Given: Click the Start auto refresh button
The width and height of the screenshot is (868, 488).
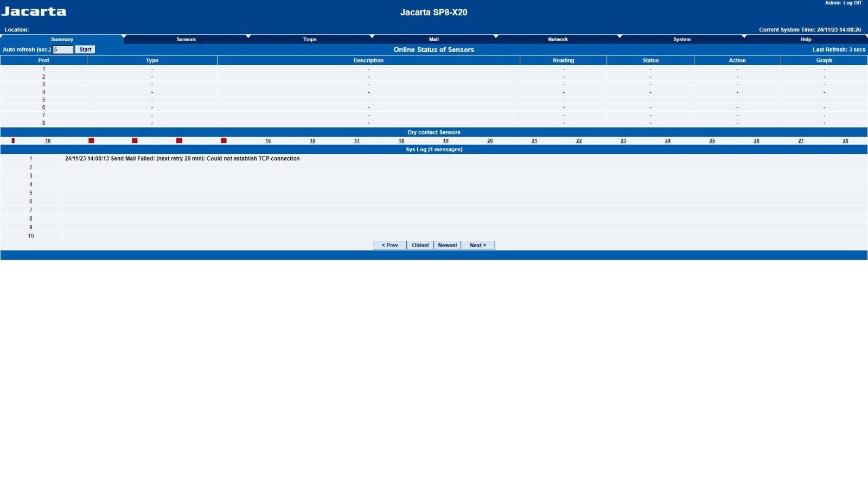Looking at the screenshot, I should pos(85,49).
